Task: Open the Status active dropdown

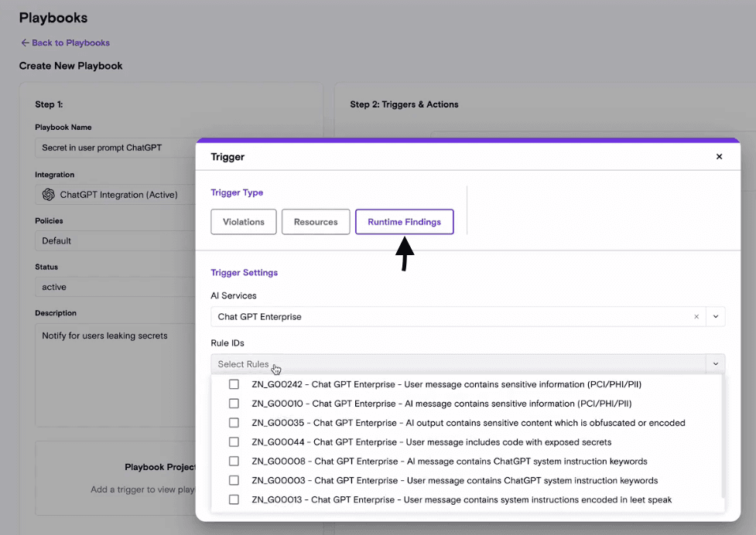Action: 116,287
